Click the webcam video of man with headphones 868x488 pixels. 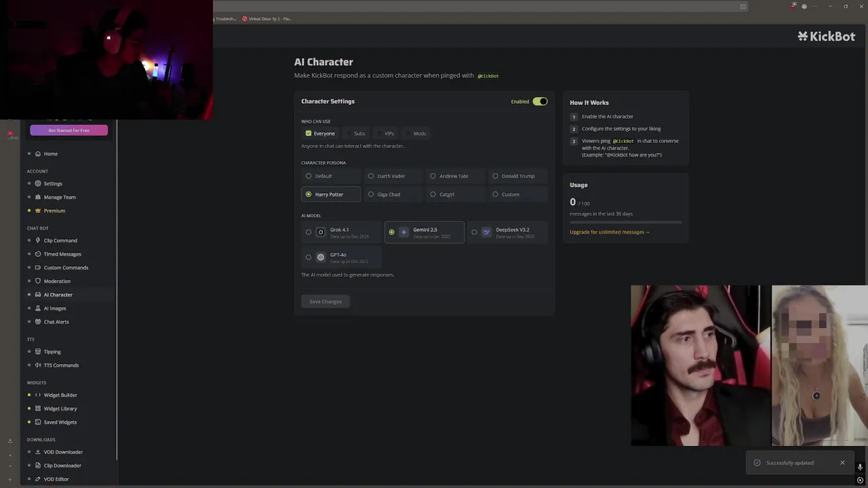(701, 365)
